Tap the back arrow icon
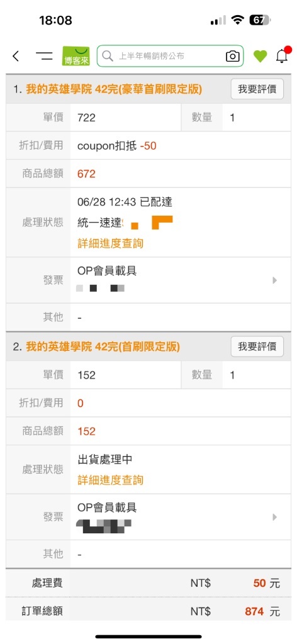Image resolution: width=297 pixels, height=644 pixels. (16, 56)
